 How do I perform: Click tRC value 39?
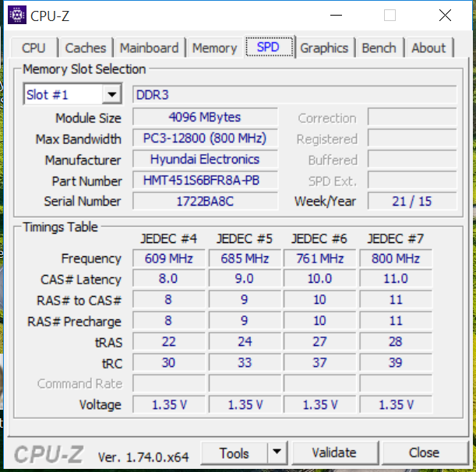396,362
